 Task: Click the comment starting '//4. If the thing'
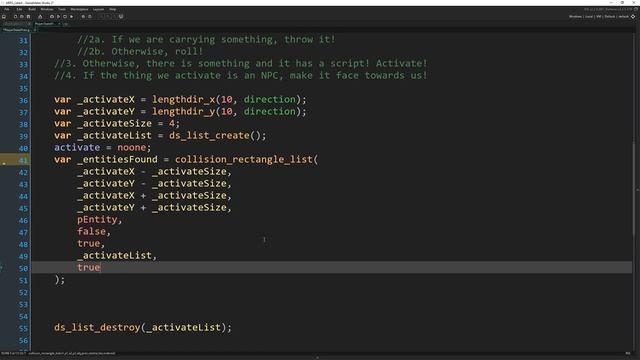[x=241, y=76]
